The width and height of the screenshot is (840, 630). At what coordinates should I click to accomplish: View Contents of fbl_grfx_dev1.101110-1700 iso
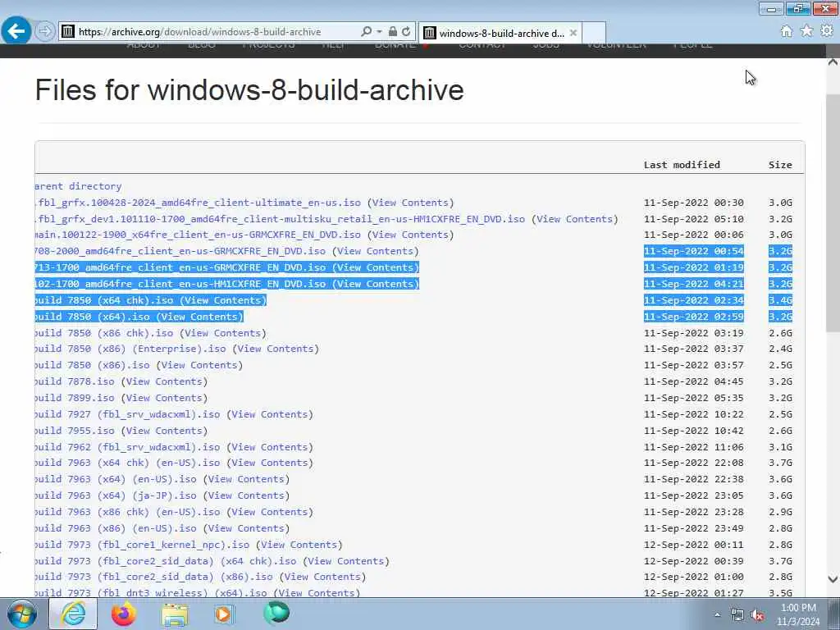[575, 218]
